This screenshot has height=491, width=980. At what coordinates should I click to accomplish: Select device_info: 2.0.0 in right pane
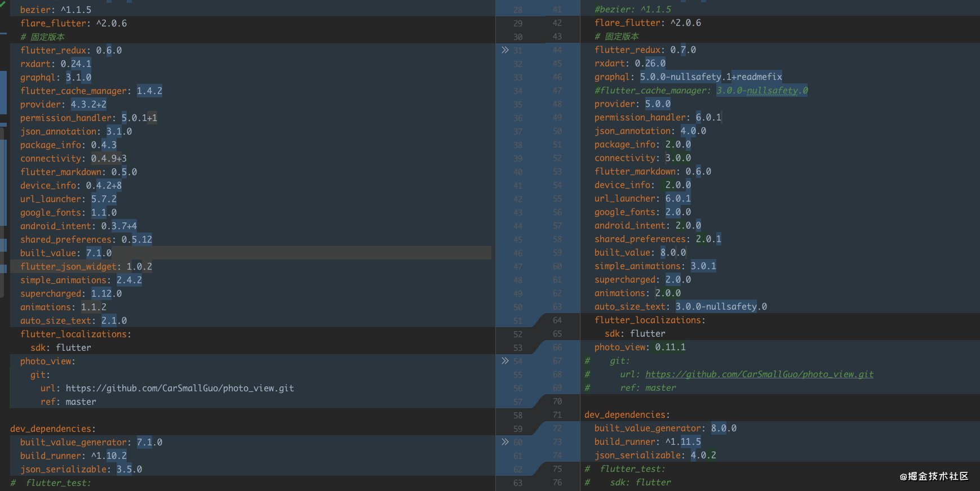642,185
